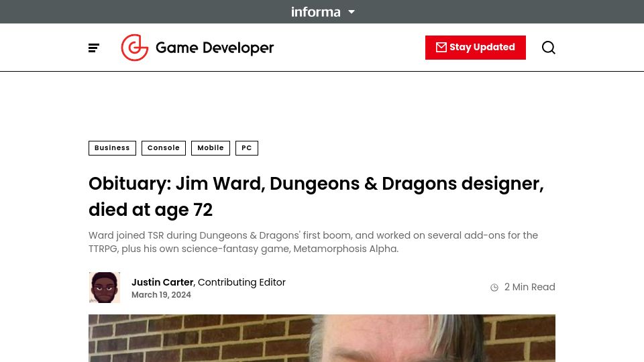Open the Mobile category tag
The height and width of the screenshot is (362, 644).
[210, 148]
